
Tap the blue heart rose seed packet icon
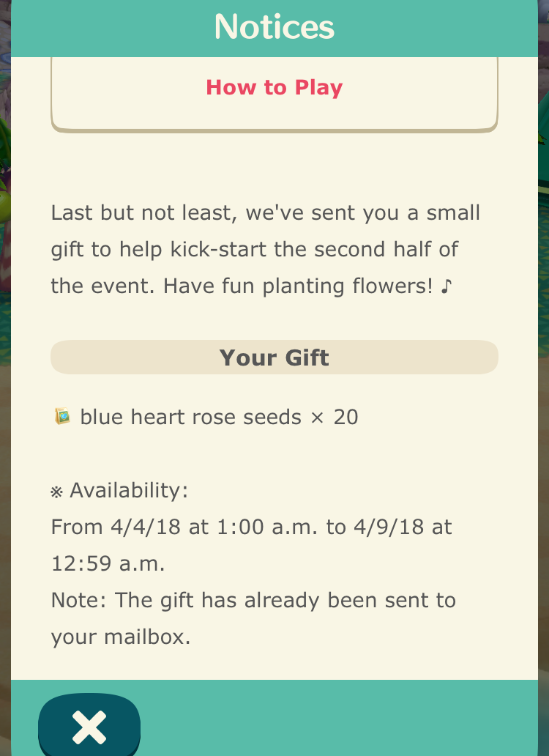63,416
